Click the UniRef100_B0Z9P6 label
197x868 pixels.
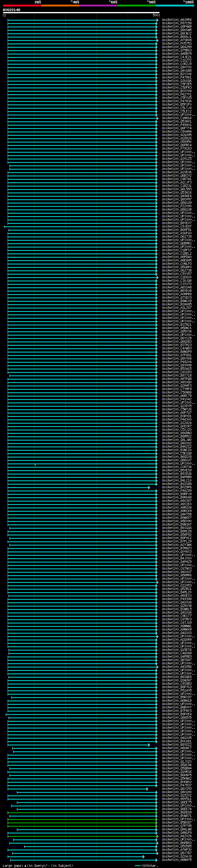(x=176, y=487)
